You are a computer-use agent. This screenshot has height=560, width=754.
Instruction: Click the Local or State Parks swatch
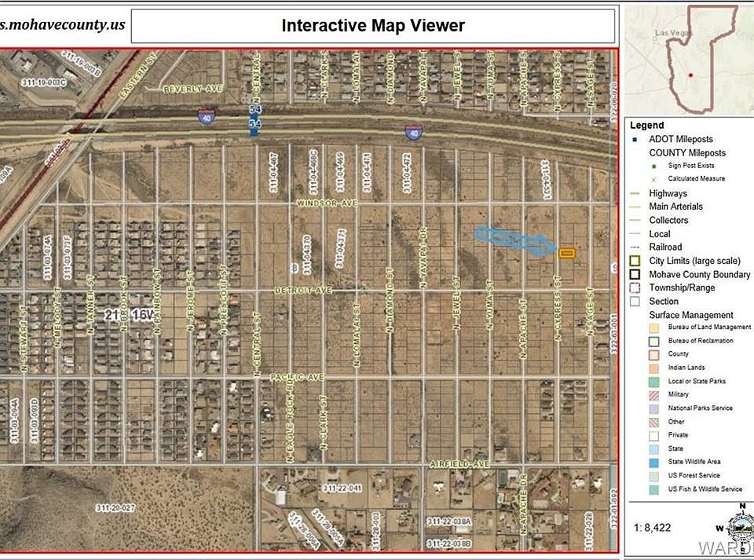[653, 382]
